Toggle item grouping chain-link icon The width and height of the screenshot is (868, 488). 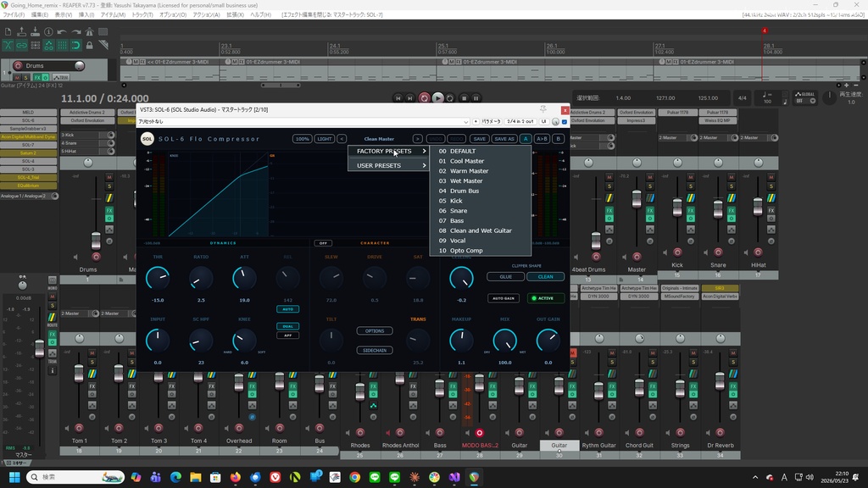pos(21,46)
